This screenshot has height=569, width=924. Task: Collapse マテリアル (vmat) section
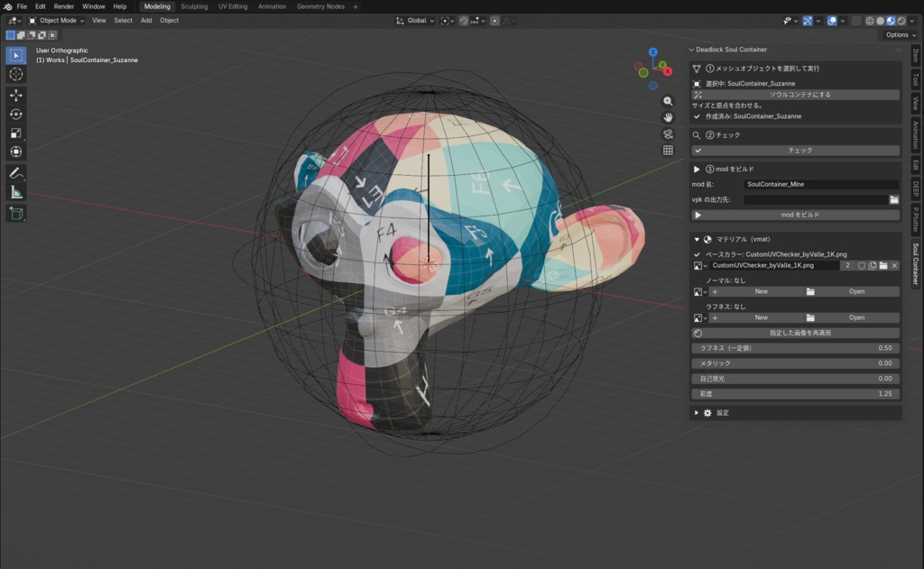coord(697,240)
